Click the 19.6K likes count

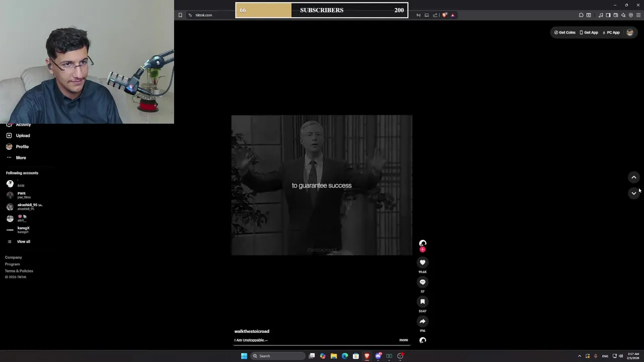pyautogui.click(x=423, y=272)
